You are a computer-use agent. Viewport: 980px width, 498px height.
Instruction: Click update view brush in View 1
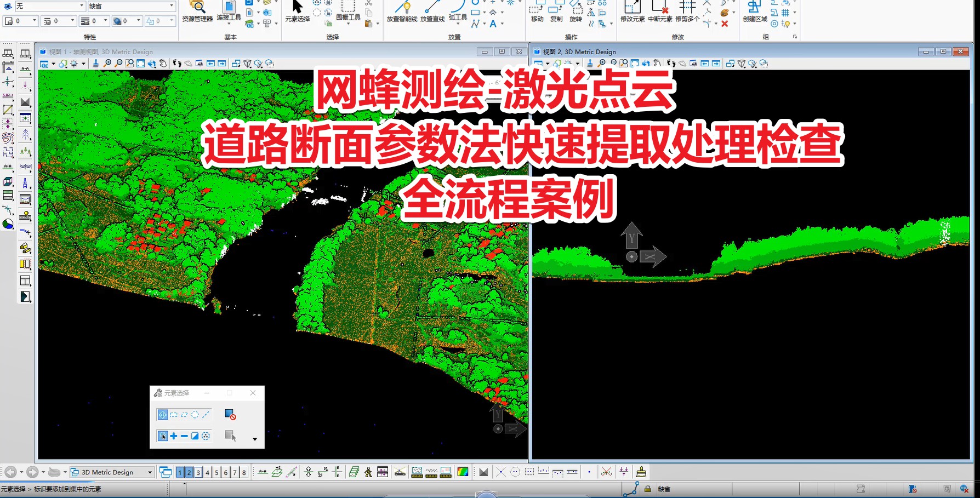coord(96,64)
